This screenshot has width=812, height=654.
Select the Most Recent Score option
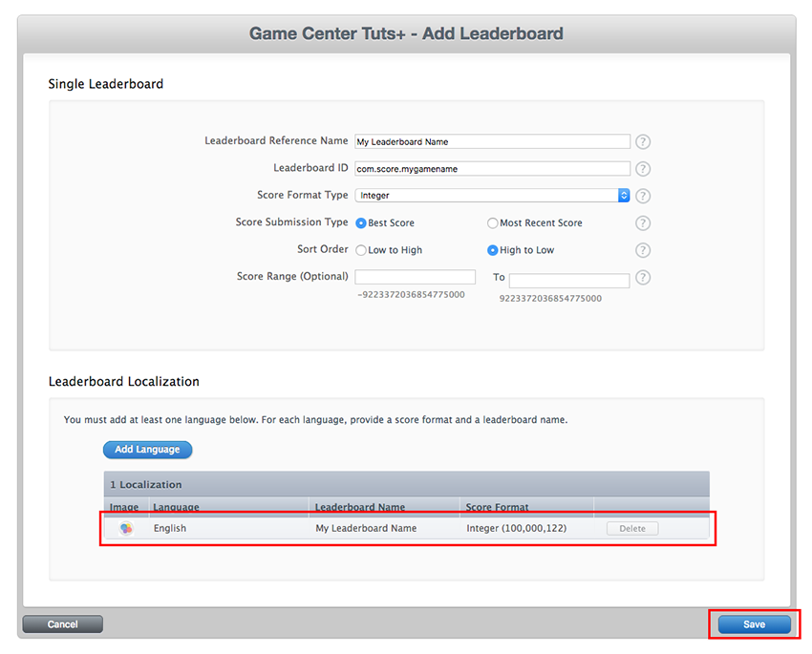click(x=493, y=223)
